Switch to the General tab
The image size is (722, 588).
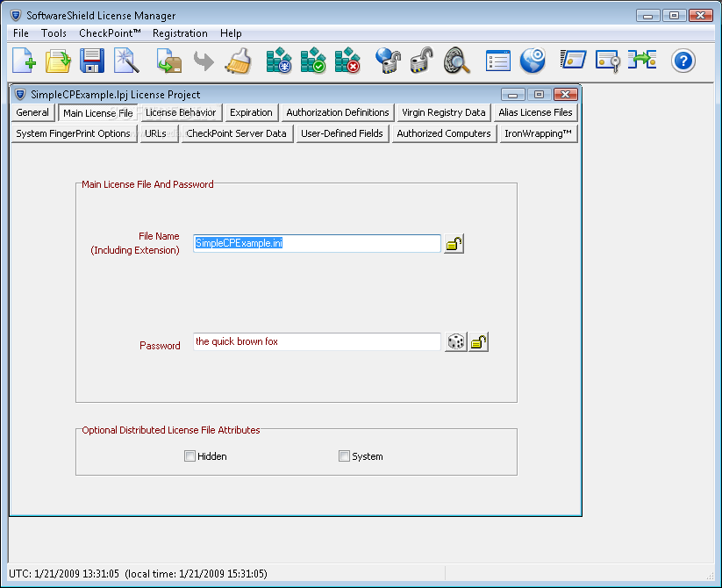coord(32,112)
